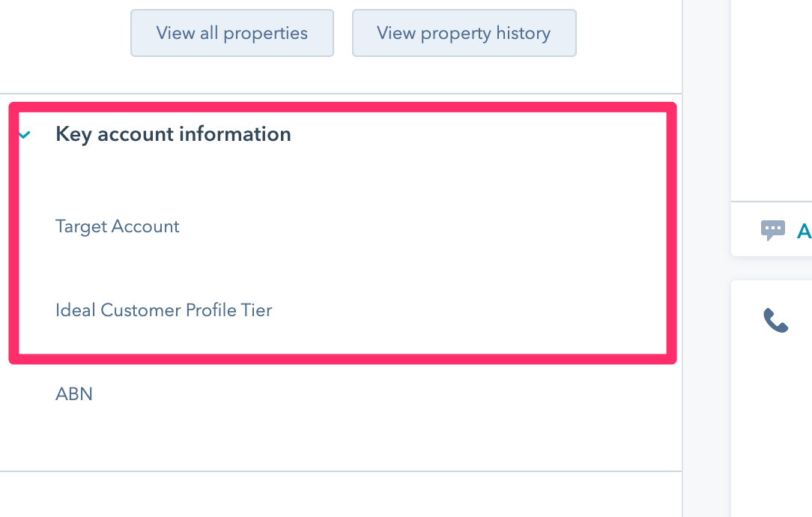Screen dimensions: 812x517
Task: Click empty value field under Target Account
Action: pyautogui.click(x=225, y=258)
